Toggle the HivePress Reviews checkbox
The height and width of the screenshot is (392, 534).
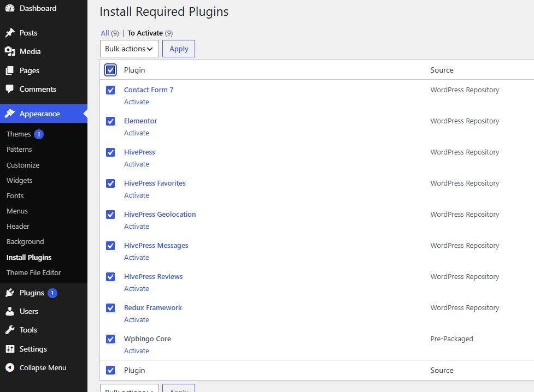[x=110, y=277]
